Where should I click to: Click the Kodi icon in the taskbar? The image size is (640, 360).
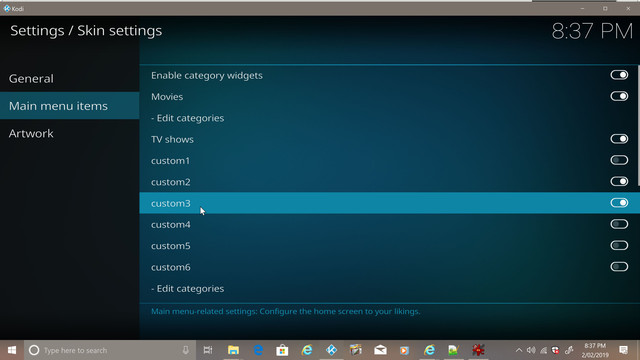331,350
